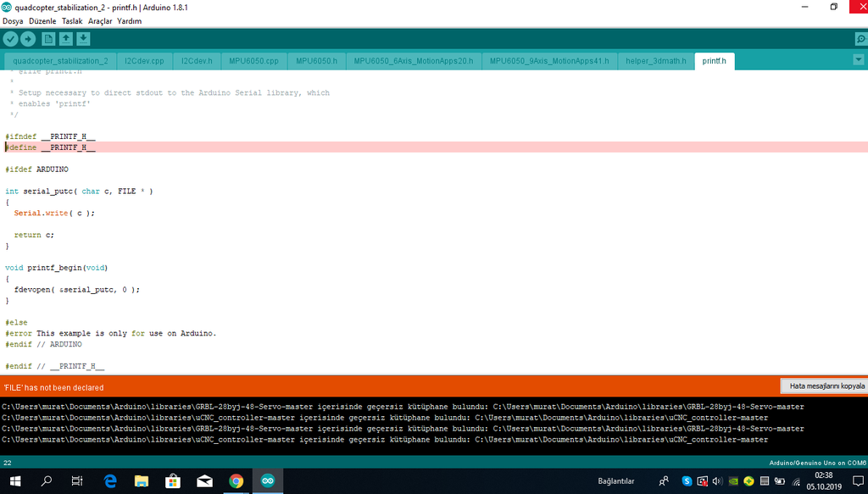Click the '#ifdef ARDUINO' line
This screenshot has width=868, height=494.
(37, 169)
